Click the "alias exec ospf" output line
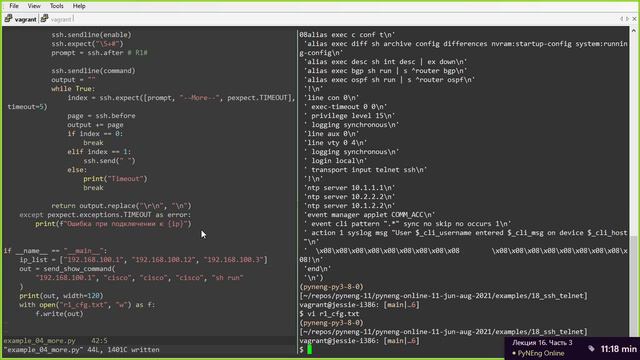The width and height of the screenshot is (640, 360). coord(389,80)
